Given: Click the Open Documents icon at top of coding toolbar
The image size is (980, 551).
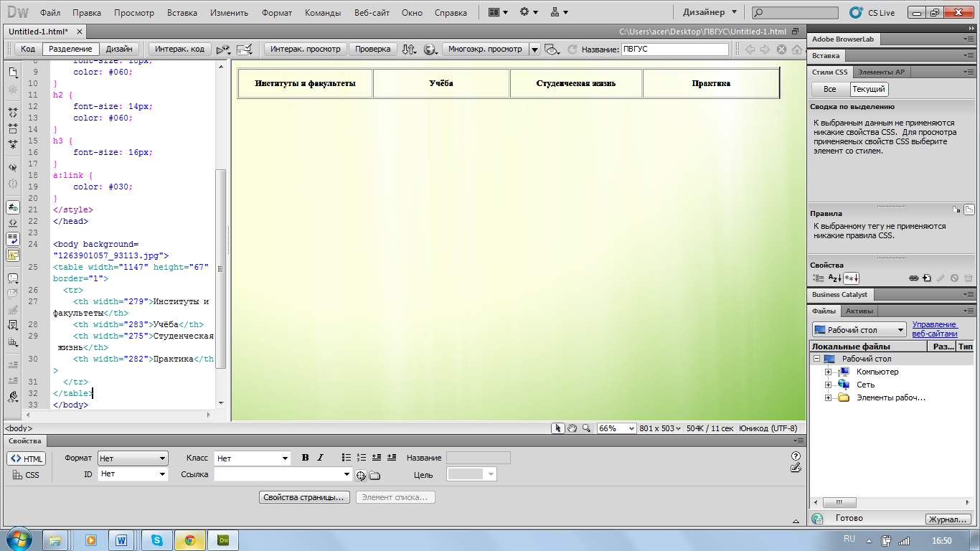Looking at the screenshot, I should (12, 72).
